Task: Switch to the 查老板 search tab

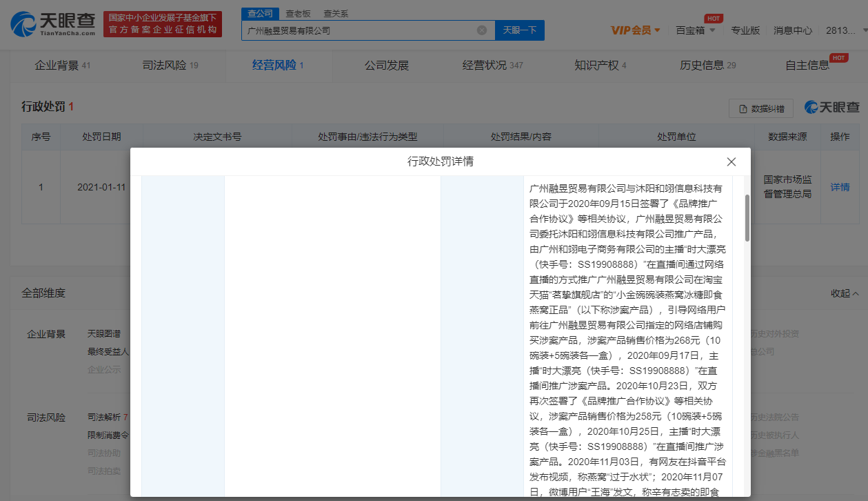Action: [299, 14]
